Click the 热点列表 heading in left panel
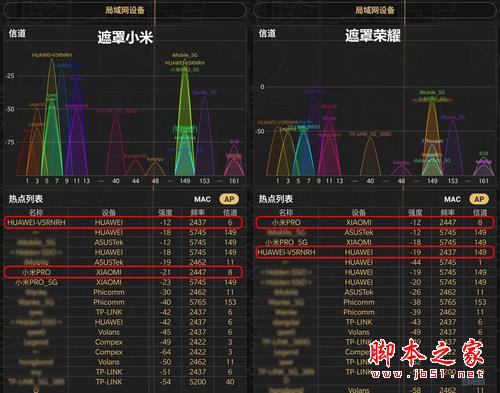 26,199
